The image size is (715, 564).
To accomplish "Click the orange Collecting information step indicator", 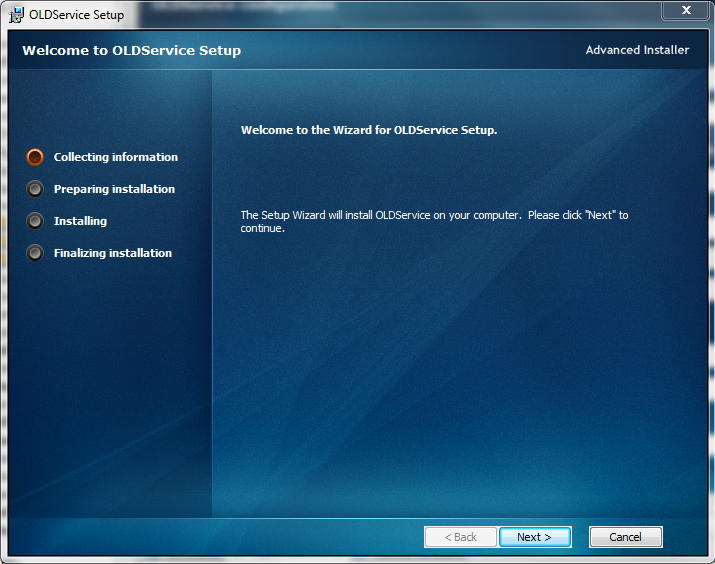I will (x=35, y=157).
